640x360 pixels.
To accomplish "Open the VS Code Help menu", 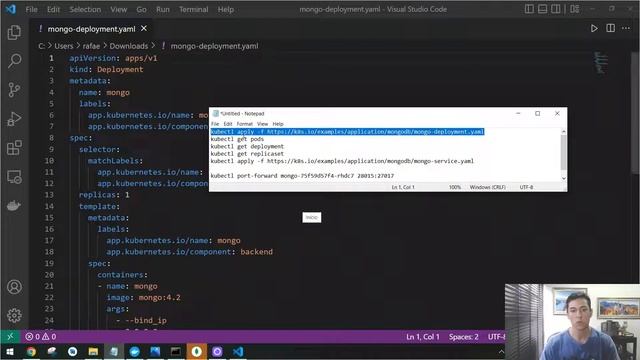I will tap(226, 9).
